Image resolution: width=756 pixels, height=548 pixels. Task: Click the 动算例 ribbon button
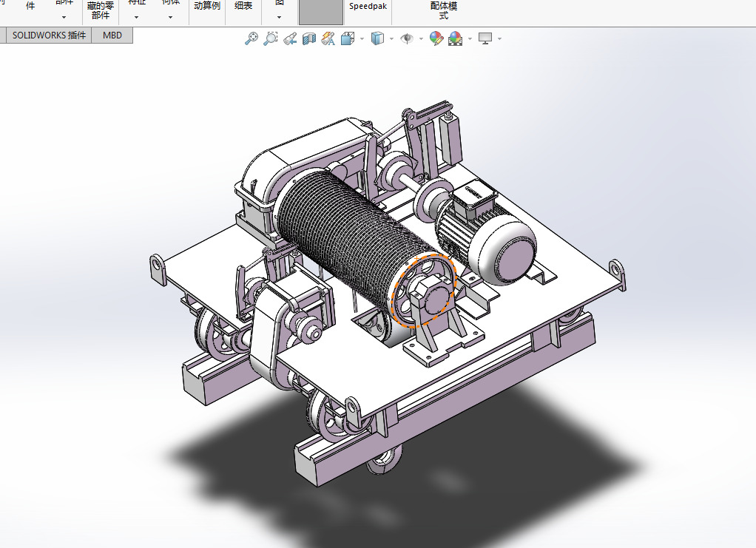207,6
